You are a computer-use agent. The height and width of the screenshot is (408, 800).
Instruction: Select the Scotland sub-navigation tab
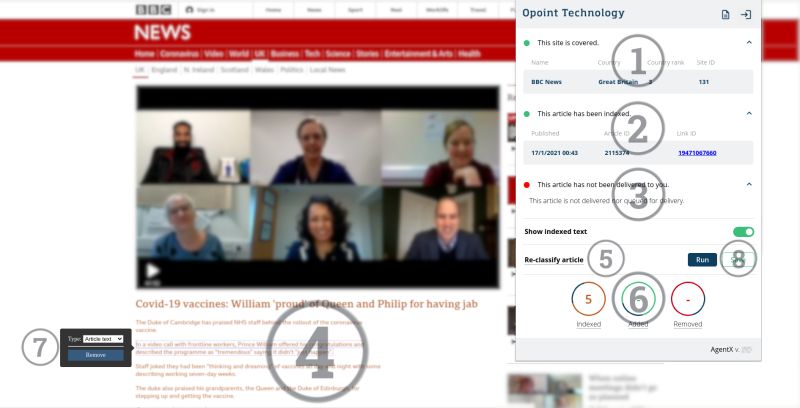pos(235,69)
